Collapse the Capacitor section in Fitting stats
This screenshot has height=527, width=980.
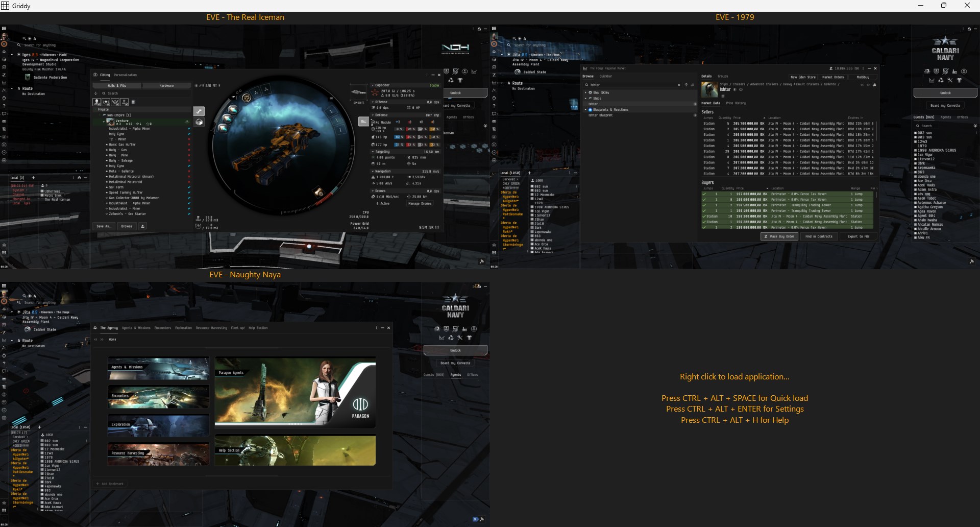(373, 85)
